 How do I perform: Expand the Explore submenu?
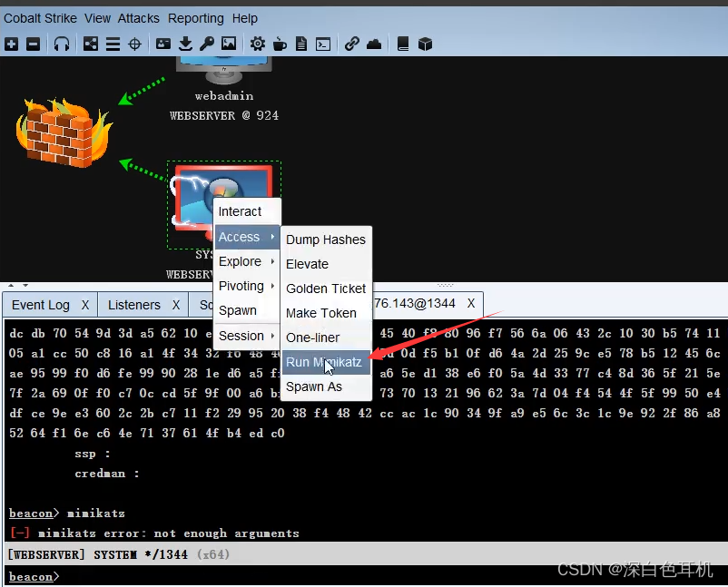247,261
